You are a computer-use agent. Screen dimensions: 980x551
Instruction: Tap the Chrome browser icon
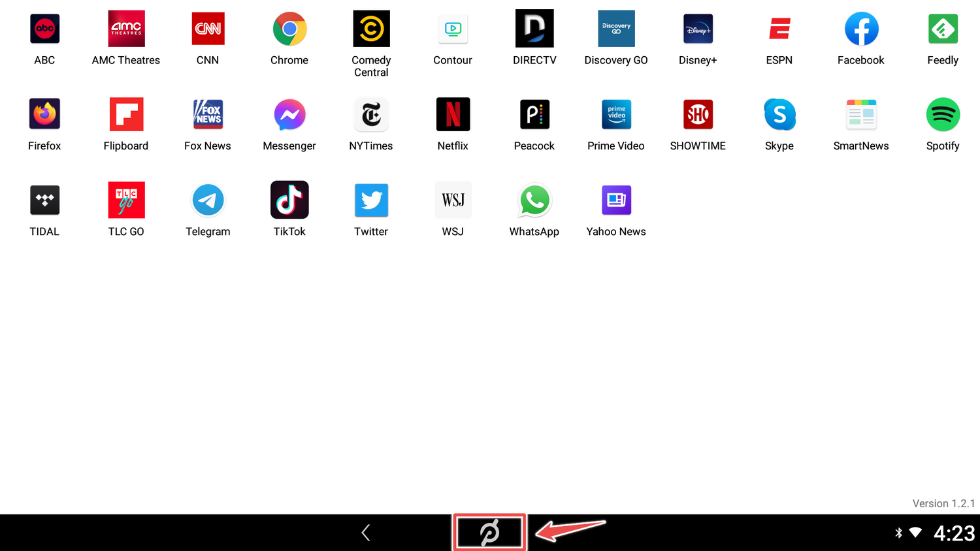[x=289, y=29]
